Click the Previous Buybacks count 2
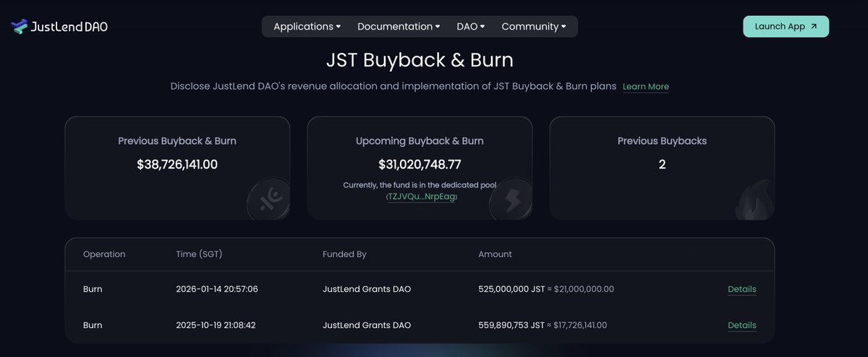Viewport: 868px width, 357px height. pyautogui.click(x=662, y=164)
